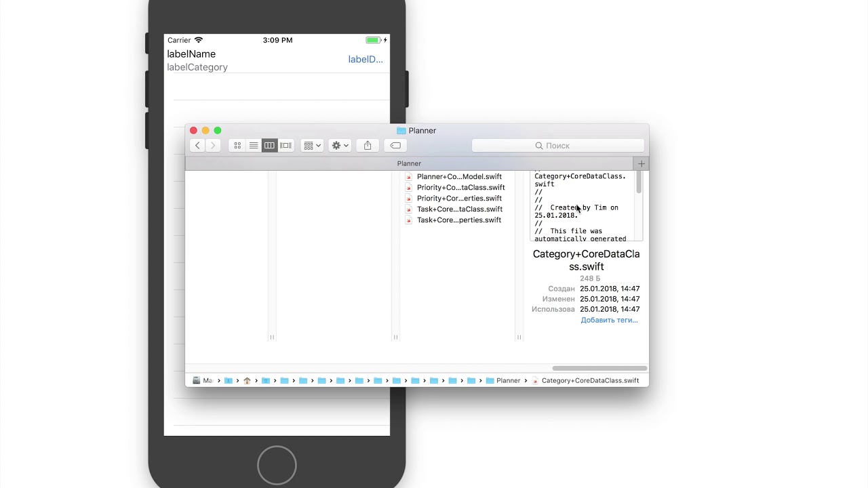This screenshot has height=488, width=868.
Task: Click the Share toolbar button
Action: click(x=368, y=146)
